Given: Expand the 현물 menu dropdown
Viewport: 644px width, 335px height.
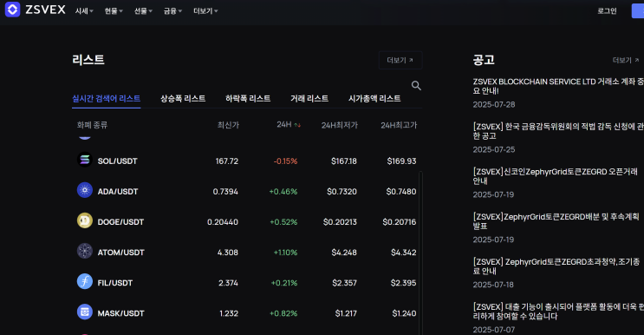Looking at the screenshot, I should [x=114, y=11].
